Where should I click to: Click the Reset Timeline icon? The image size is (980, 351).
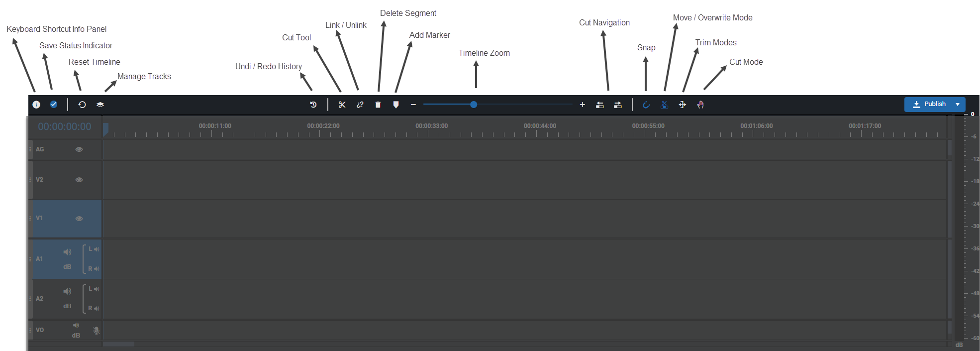pos(82,105)
